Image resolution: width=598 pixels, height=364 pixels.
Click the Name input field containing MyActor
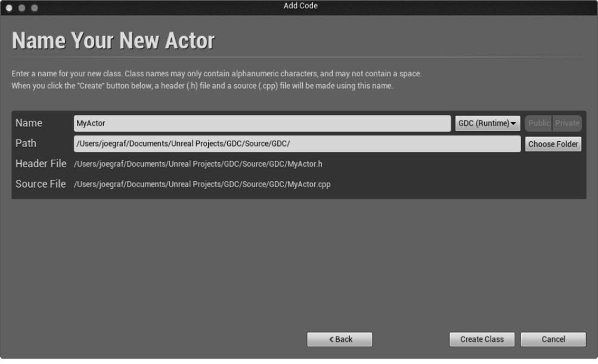(x=262, y=123)
